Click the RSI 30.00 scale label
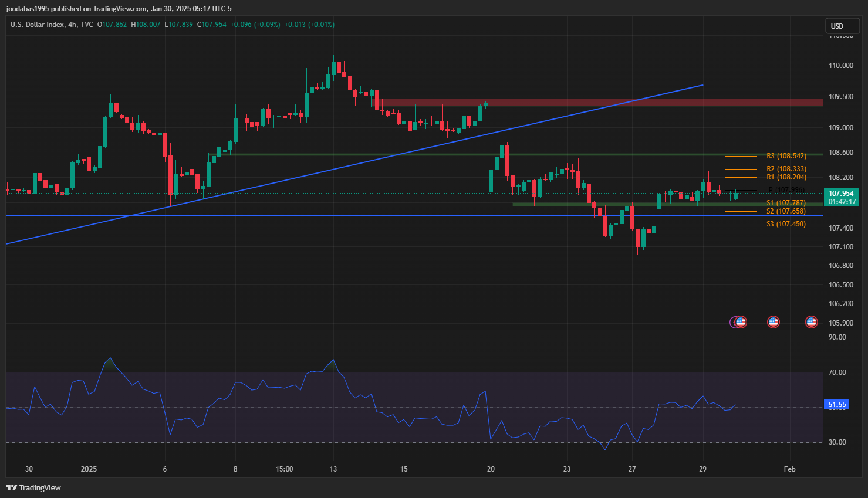 point(837,442)
